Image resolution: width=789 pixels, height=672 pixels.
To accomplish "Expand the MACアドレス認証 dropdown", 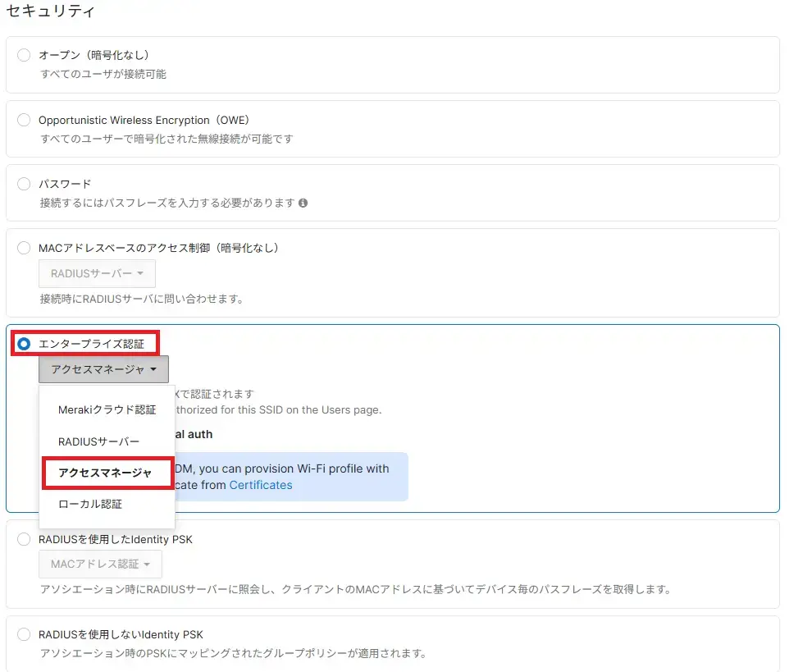I will click(100, 565).
